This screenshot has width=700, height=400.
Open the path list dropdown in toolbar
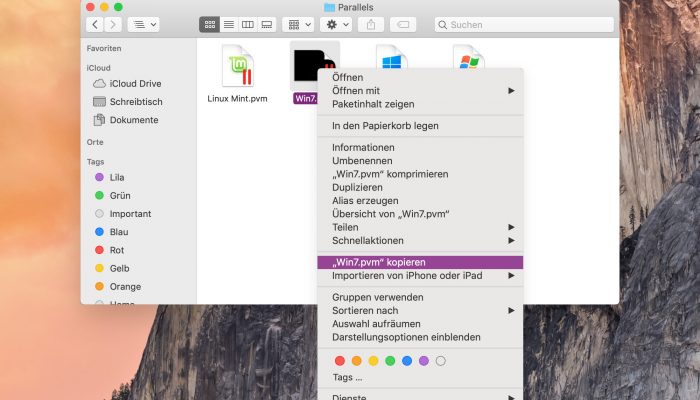(143, 25)
